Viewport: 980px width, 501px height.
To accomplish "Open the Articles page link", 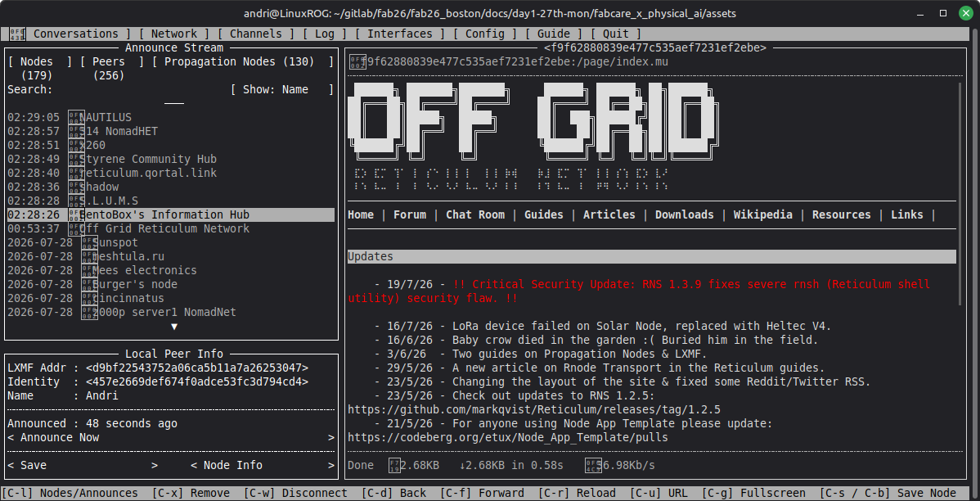I will [609, 215].
